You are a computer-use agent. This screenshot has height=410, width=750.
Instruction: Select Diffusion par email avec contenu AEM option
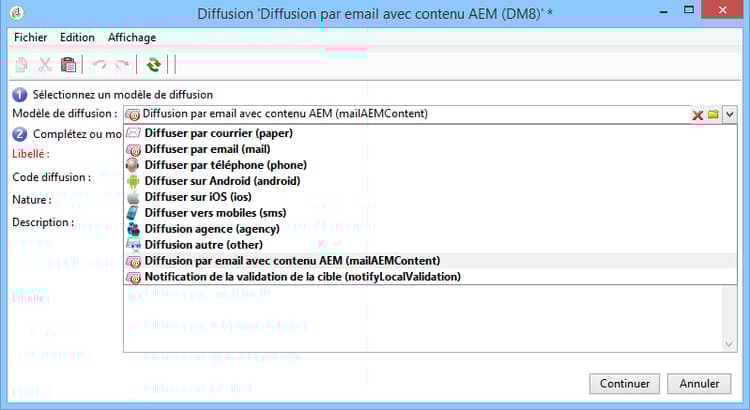pos(430,261)
